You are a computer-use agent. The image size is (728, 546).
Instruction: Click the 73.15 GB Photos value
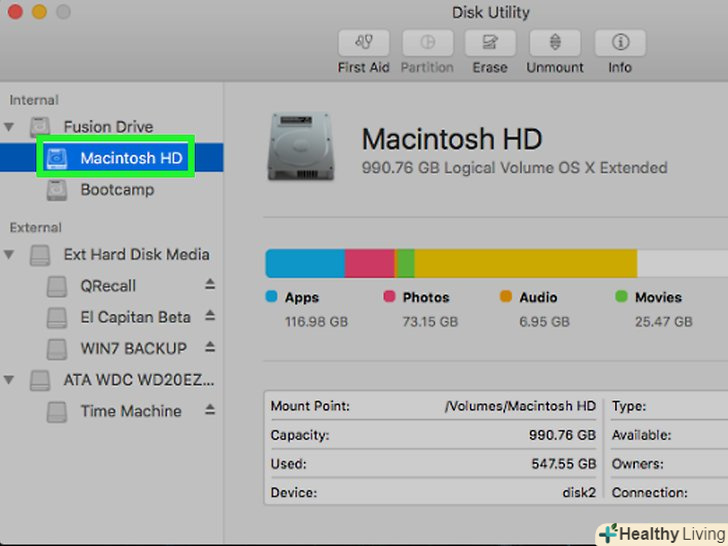[x=430, y=322]
